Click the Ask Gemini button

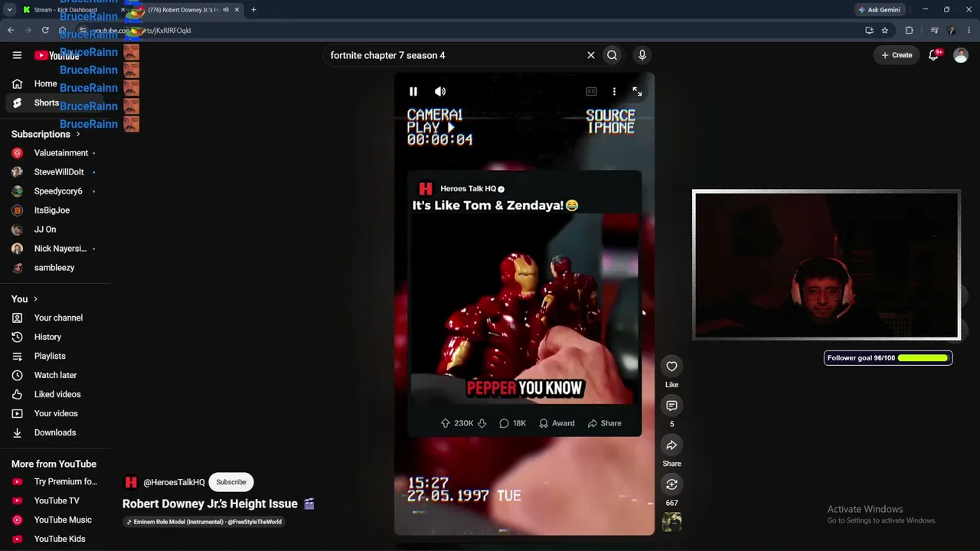point(879,10)
